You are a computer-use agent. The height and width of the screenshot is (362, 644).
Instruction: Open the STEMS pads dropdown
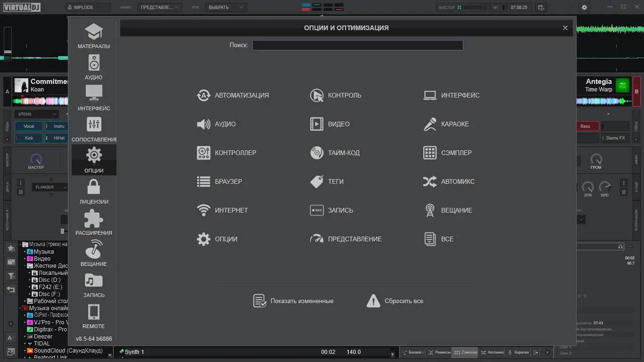[x=37, y=114]
